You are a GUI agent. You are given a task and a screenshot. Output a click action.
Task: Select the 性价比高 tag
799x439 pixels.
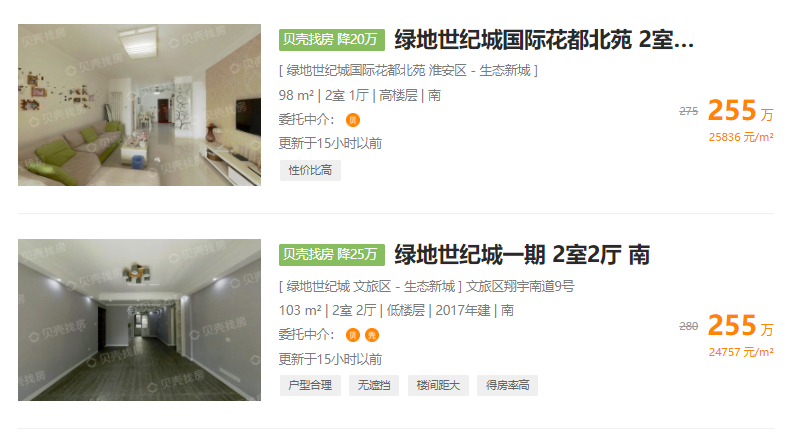tap(310, 170)
